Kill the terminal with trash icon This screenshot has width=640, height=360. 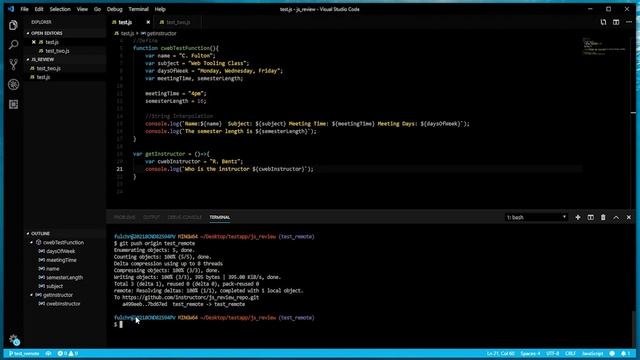tap(603, 218)
